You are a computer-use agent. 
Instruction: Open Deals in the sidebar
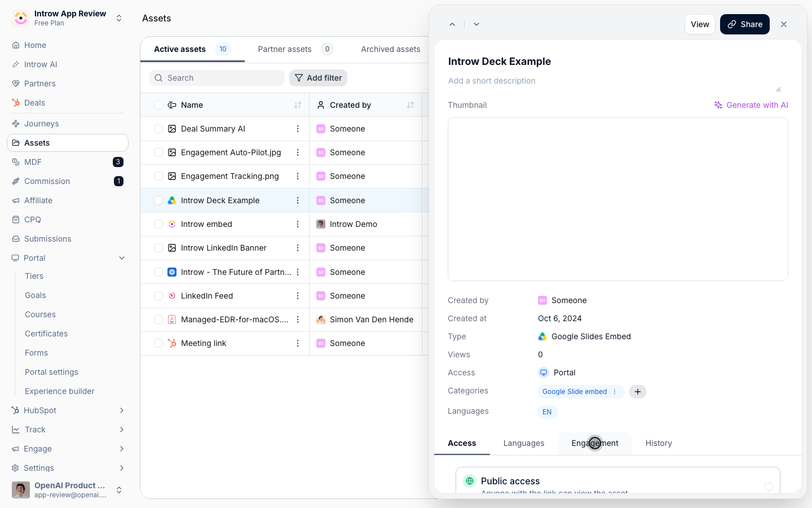pos(68,103)
